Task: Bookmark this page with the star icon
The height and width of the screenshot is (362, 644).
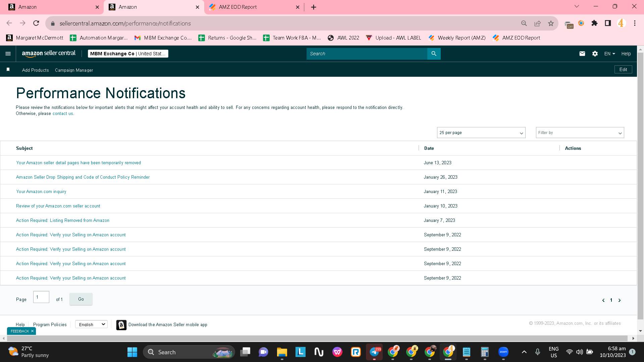Action: coord(551,23)
